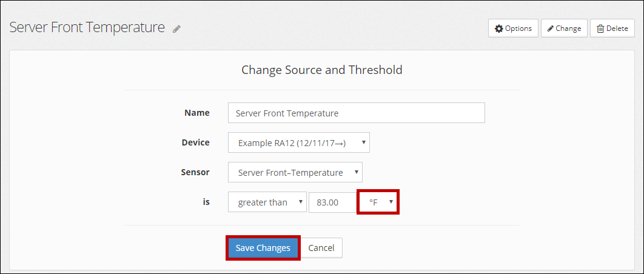Viewport: 644px width, 274px height.
Task: Open the 'greater than' comparison dropdown
Action: pyautogui.click(x=267, y=202)
